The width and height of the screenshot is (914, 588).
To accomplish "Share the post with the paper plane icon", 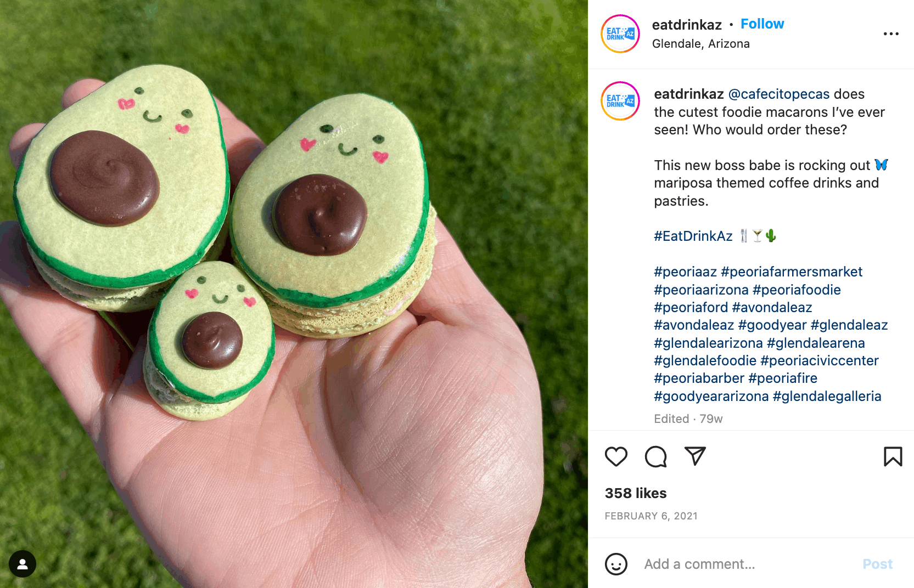I will click(695, 456).
